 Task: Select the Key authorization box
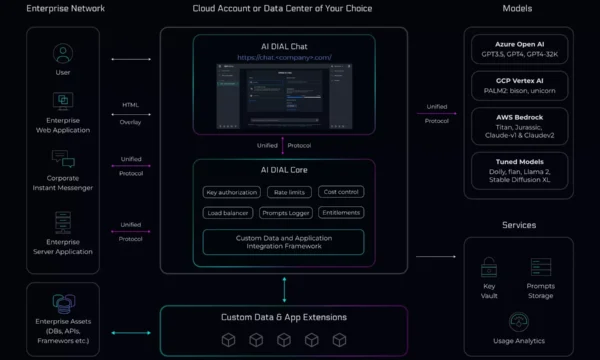coord(232,192)
